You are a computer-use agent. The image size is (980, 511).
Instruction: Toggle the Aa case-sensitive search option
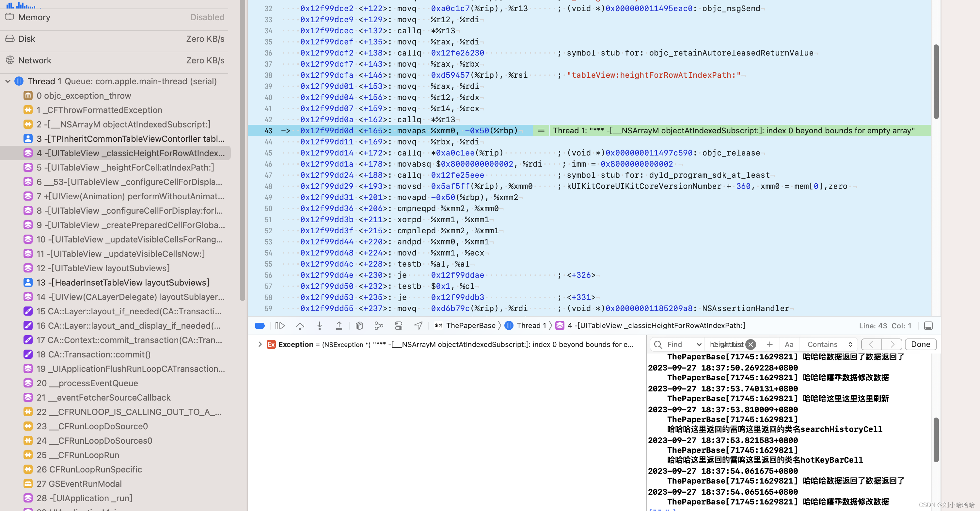pyautogui.click(x=789, y=344)
